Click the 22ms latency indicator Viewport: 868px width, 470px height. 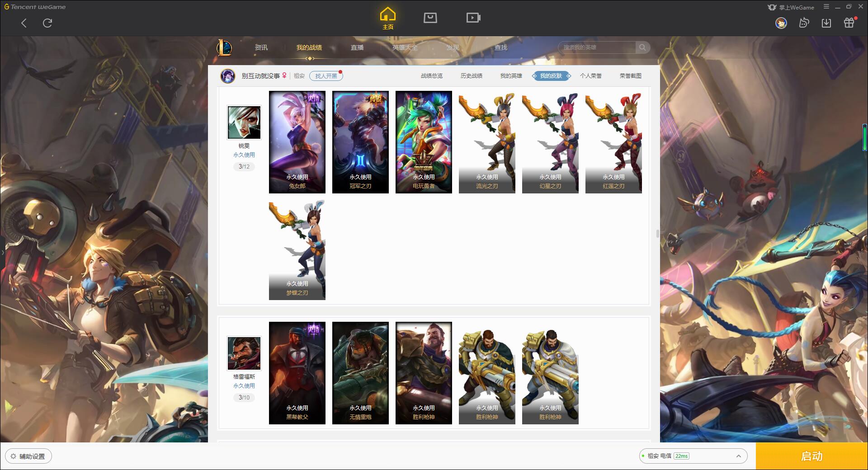point(681,456)
